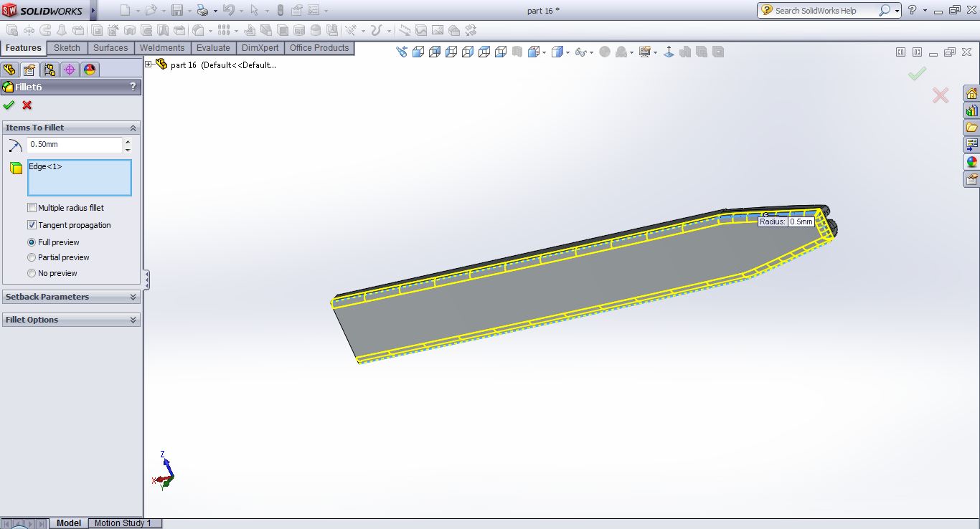Click the fillet radius 0.50mm input field
The width and height of the screenshot is (980, 529).
pos(75,145)
